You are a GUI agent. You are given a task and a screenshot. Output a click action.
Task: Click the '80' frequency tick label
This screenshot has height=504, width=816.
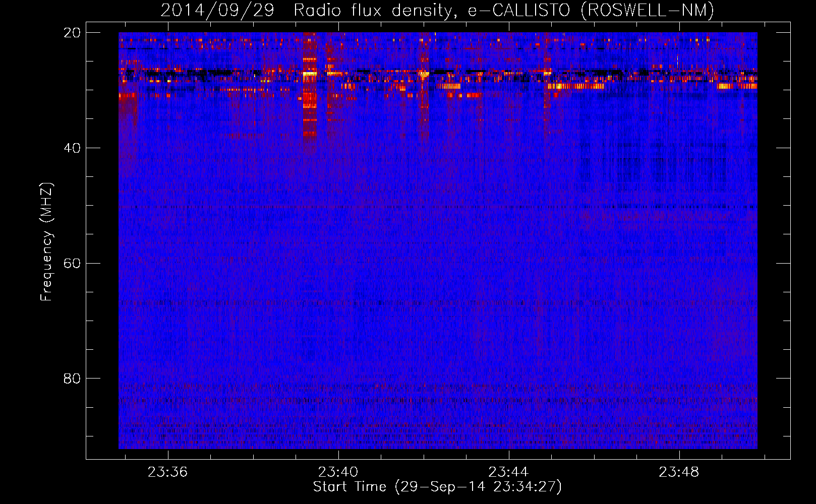pos(72,379)
